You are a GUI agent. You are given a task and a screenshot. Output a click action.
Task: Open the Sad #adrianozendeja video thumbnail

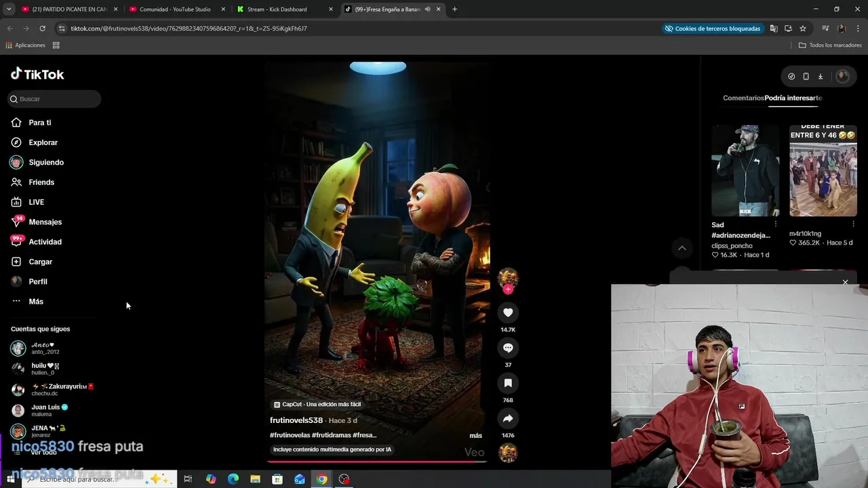745,171
